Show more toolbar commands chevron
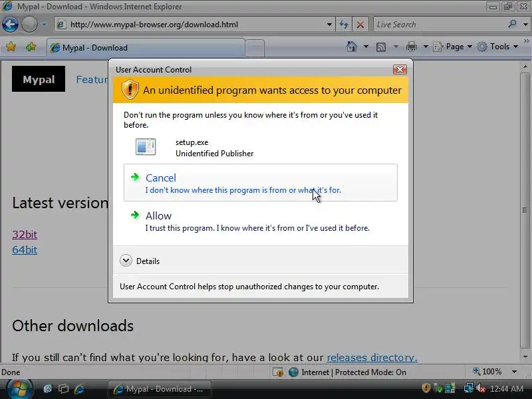532x399 pixels. tap(526, 41)
